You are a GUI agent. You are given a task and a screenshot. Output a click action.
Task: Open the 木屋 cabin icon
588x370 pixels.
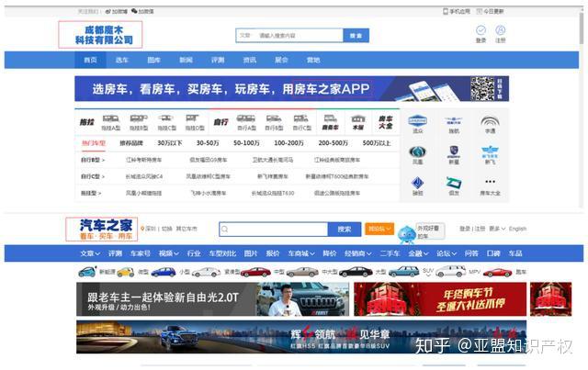[x=358, y=119]
